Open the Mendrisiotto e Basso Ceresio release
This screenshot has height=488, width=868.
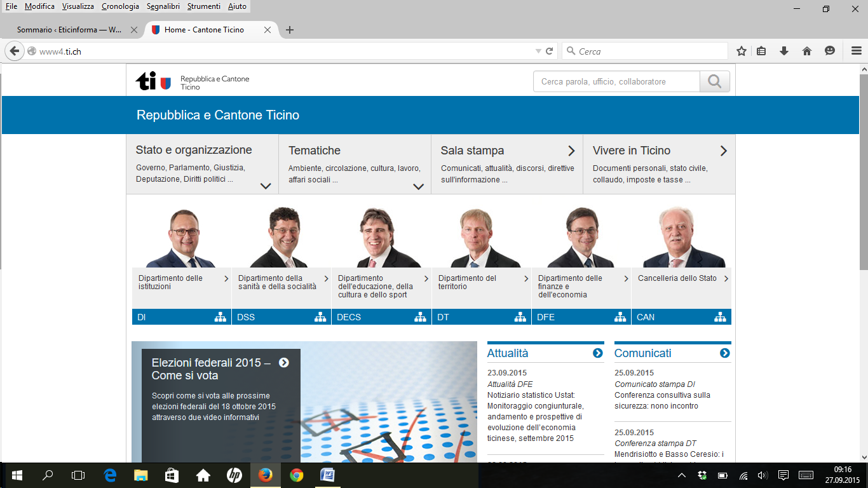(669, 454)
